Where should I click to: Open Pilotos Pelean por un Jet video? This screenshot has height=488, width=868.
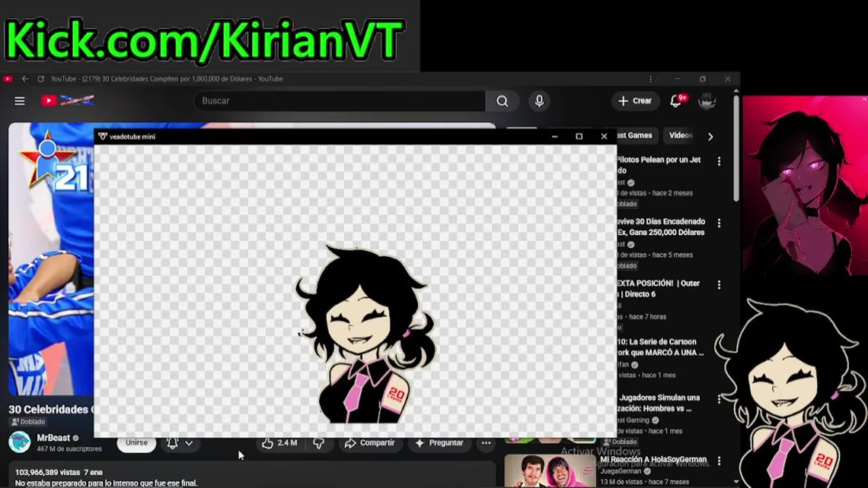coord(658,165)
